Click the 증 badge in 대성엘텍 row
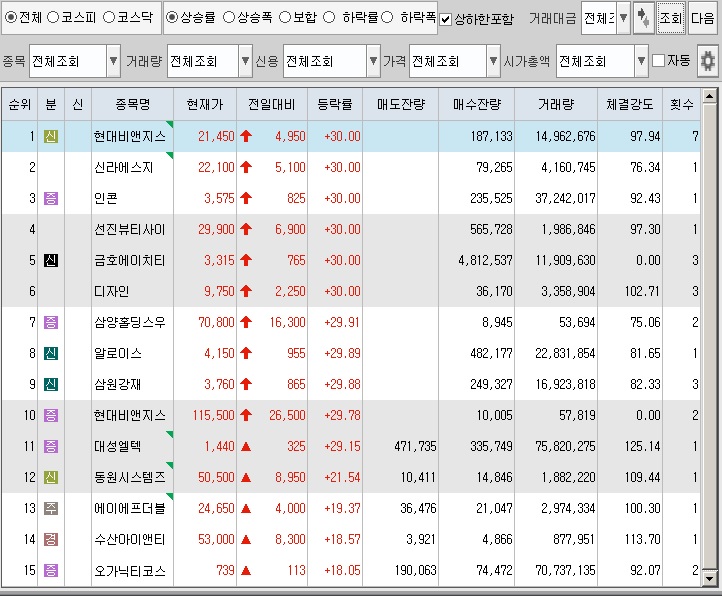The height and width of the screenshot is (596, 722). [51, 446]
